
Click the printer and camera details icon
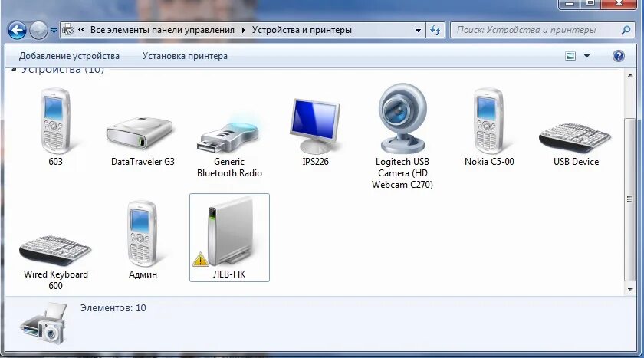click(x=44, y=324)
